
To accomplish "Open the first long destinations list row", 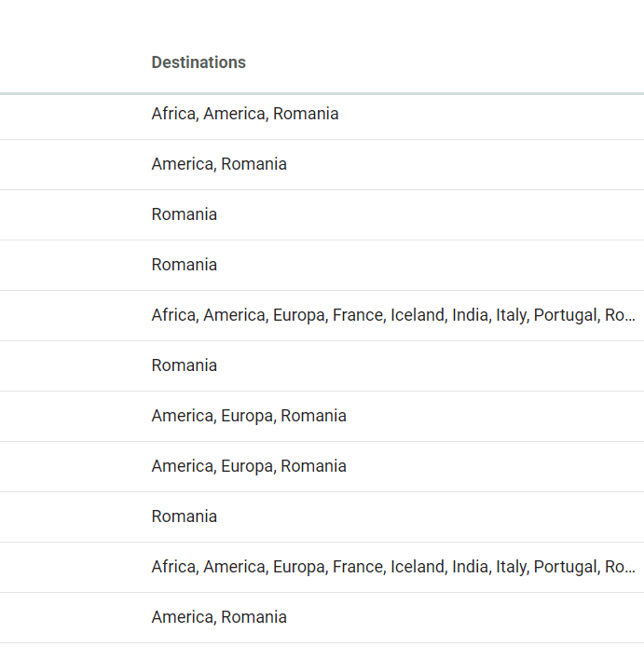I will coord(393,315).
